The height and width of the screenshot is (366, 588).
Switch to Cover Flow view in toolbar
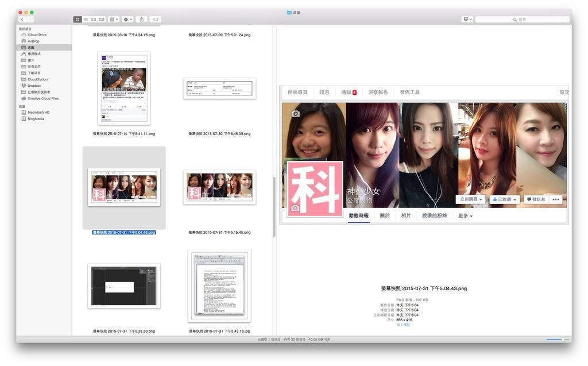101,19
